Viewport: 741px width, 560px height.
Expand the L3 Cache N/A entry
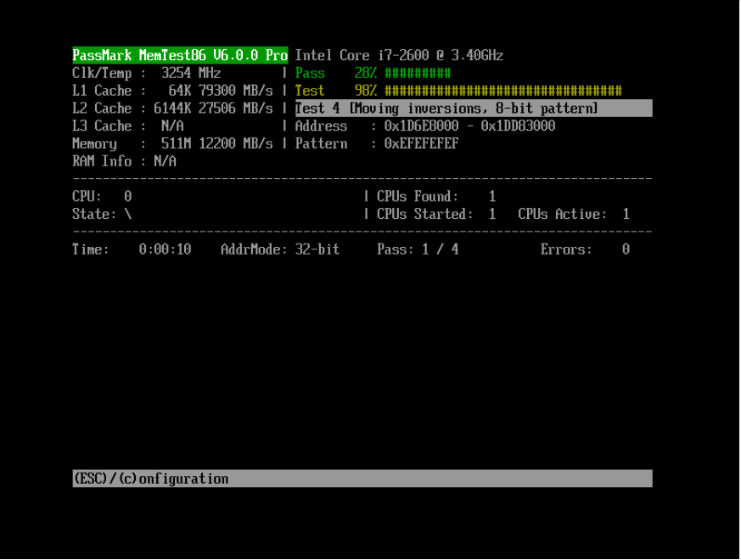pos(127,126)
